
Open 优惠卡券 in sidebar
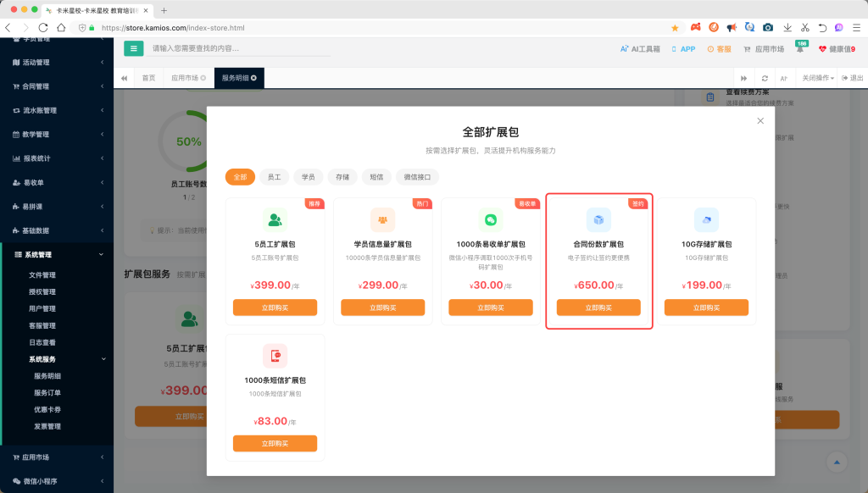tap(47, 409)
